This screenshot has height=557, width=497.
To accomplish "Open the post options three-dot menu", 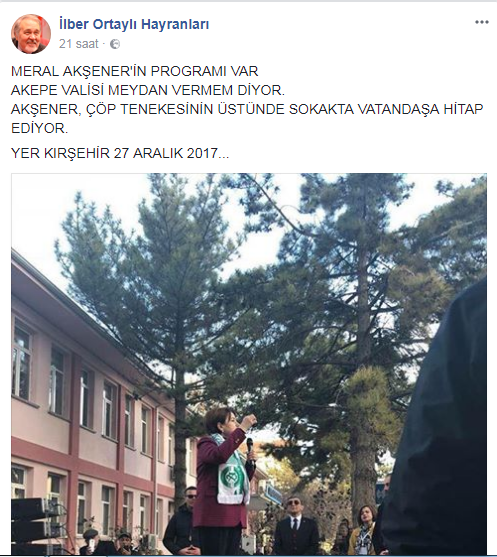I will [482, 22].
